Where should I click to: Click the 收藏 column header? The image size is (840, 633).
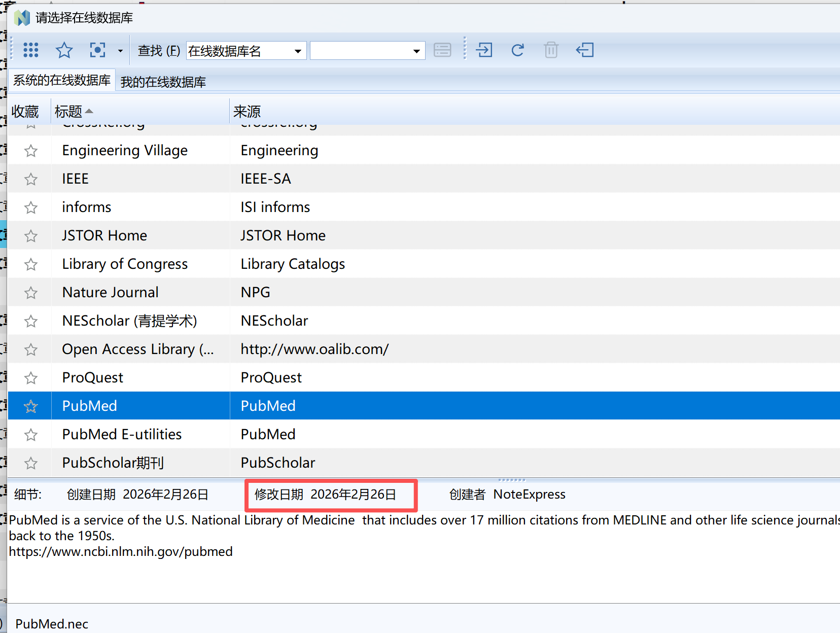point(25,111)
